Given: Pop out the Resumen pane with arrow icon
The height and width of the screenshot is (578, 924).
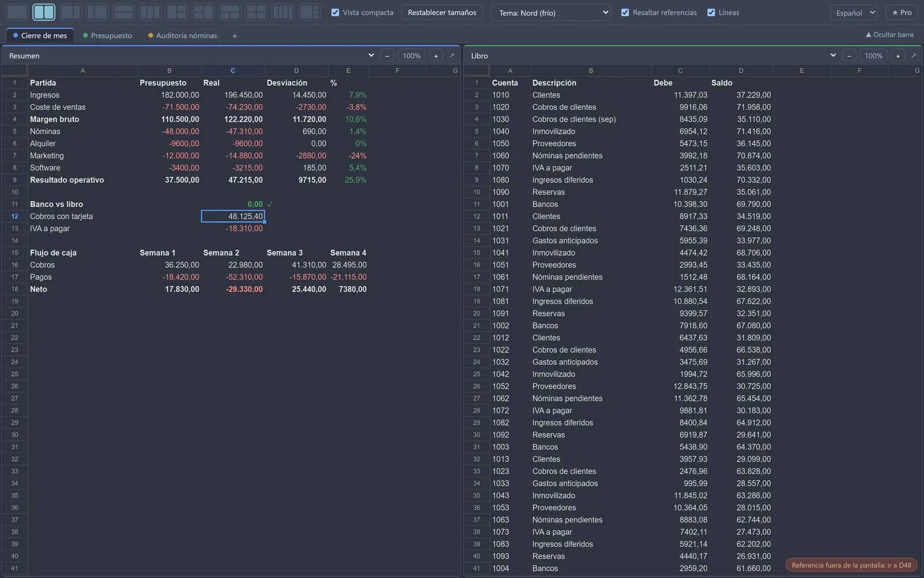Looking at the screenshot, I should pos(452,55).
